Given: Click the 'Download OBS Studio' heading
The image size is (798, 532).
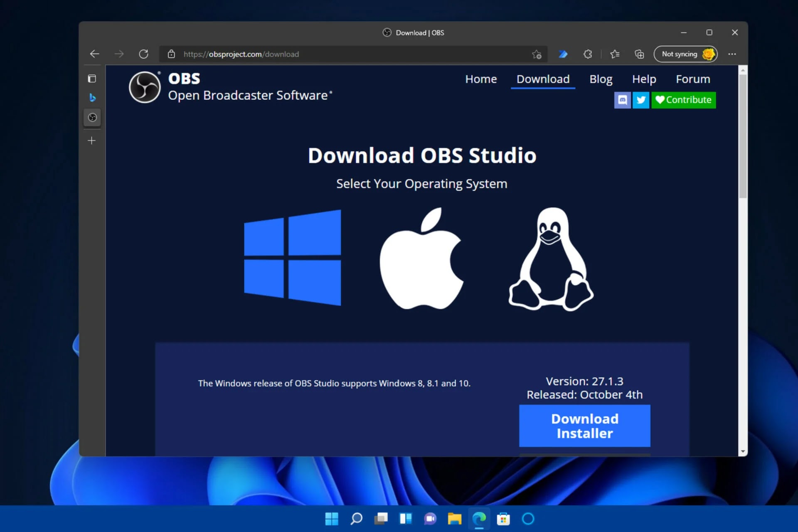Looking at the screenshot, I should click(422, 155).
